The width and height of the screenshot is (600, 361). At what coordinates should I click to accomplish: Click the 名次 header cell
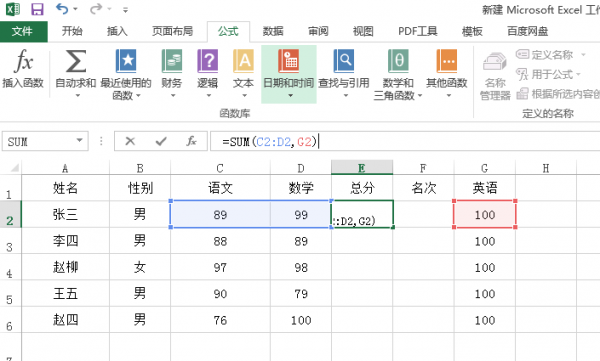point(423,188)
